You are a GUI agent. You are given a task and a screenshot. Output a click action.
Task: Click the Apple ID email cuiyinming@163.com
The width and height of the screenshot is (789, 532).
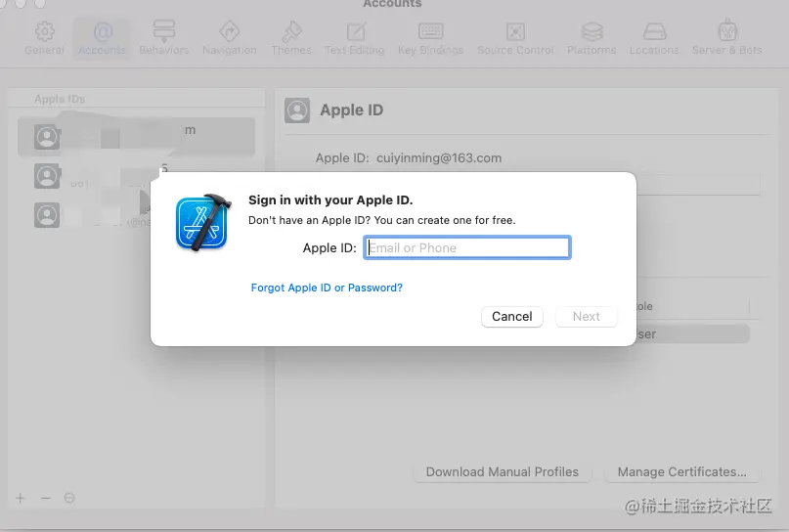pos(439,158)
